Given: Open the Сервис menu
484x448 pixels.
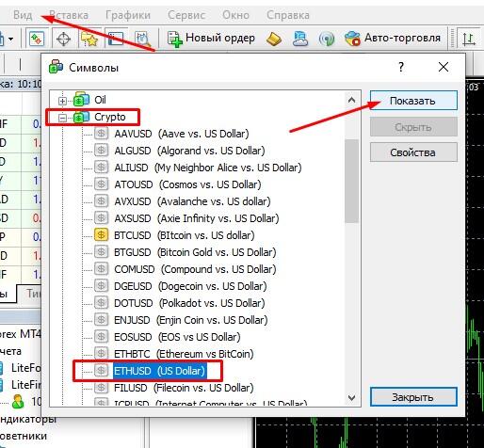Looking at the screenshot, I should (x=186, y=15).
